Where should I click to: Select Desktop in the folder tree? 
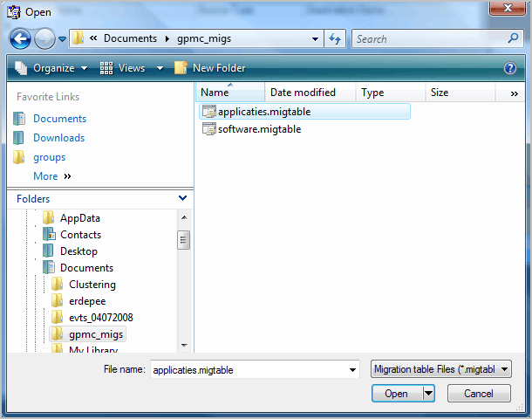point(78,251)
